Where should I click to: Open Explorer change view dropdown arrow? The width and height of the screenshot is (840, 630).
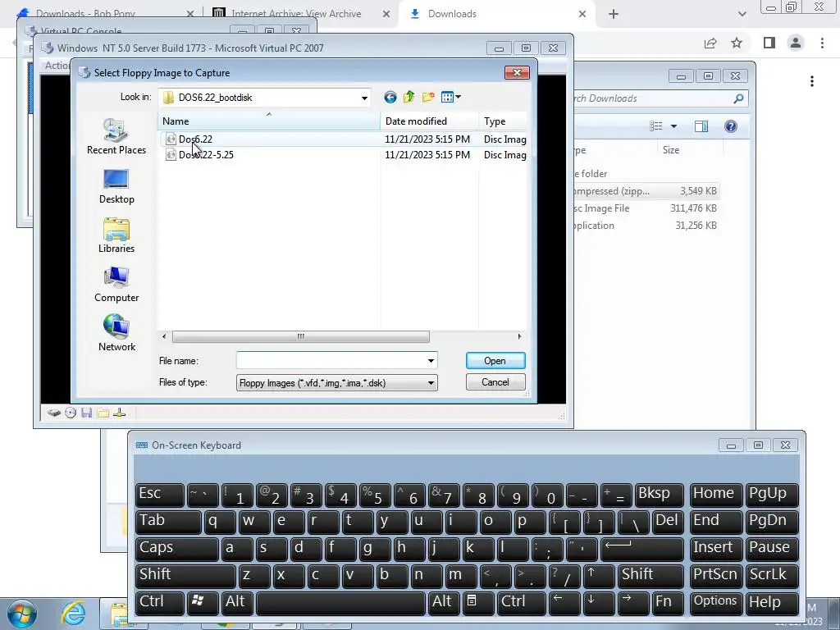(x=674, y=126)
